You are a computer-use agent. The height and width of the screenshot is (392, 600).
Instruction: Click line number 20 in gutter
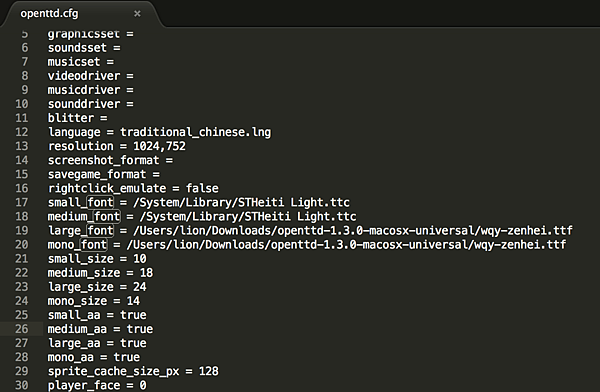coord(22,245)
